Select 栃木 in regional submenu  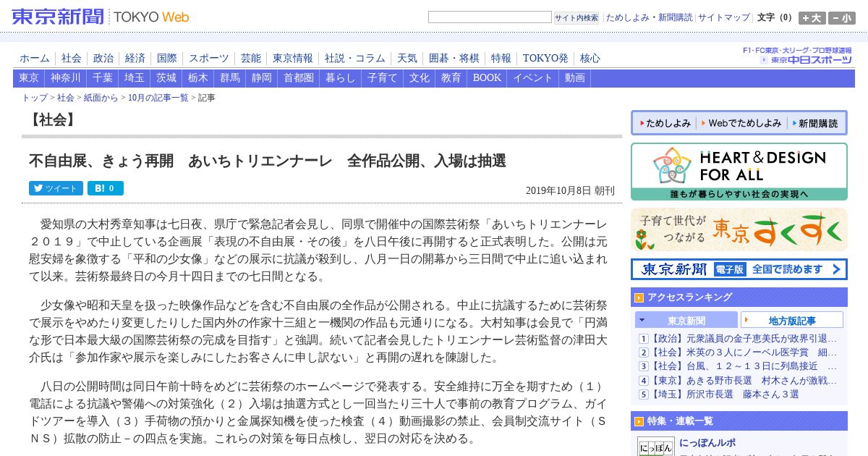click(198, 78)
